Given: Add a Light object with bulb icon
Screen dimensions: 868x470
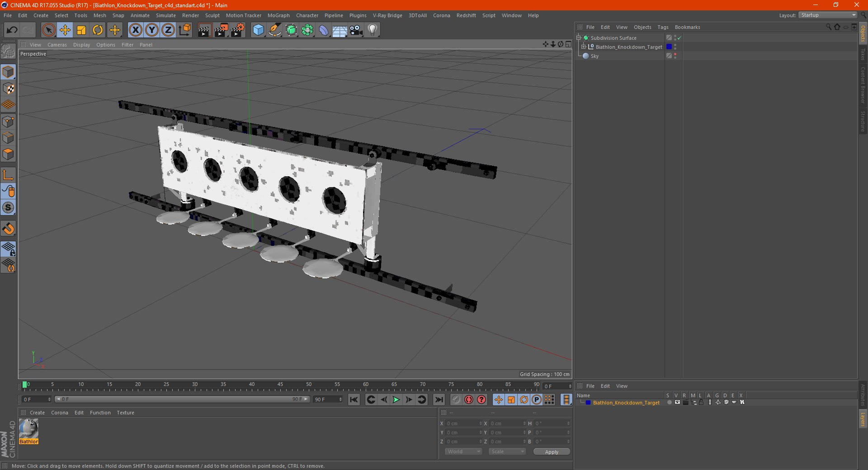Looking at the screenshot, I should pyautogui.click(x=373, y=30).
